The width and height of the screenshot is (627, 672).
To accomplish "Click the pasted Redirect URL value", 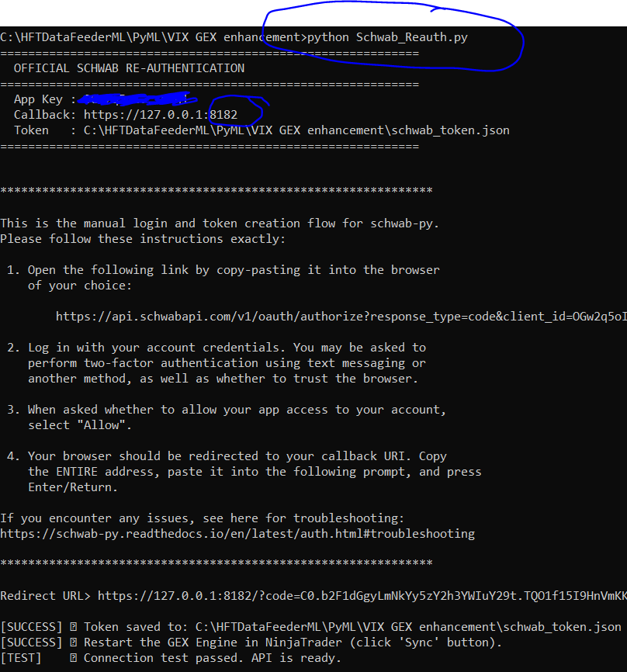I will click(362, 596).
